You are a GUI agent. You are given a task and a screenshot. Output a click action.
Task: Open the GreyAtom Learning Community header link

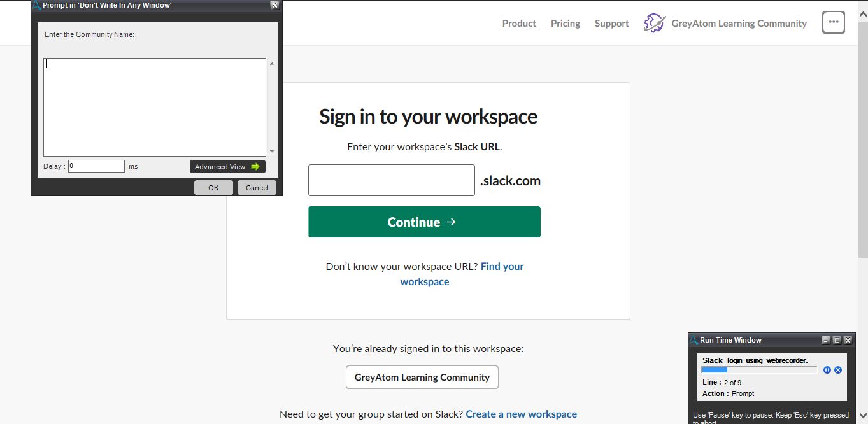(739, 23)
